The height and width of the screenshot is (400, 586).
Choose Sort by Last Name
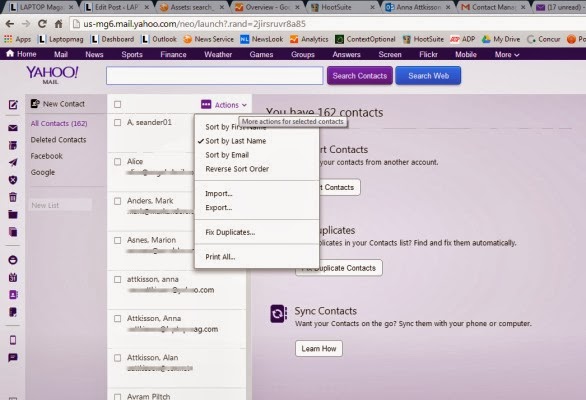pyautogui.click(x=235, y=141)
